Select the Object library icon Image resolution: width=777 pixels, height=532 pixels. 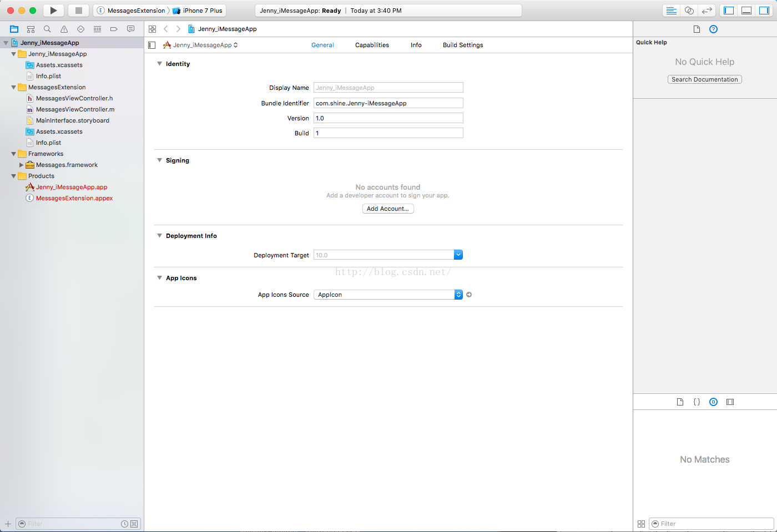click(713, 402)
